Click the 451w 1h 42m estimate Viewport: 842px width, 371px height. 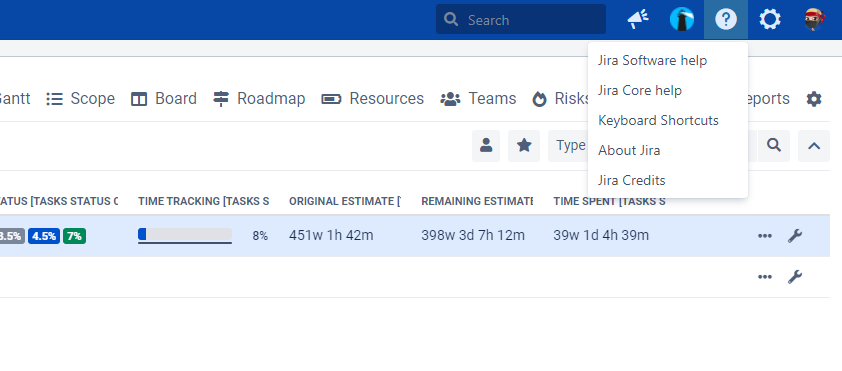[x=331, y=236]
